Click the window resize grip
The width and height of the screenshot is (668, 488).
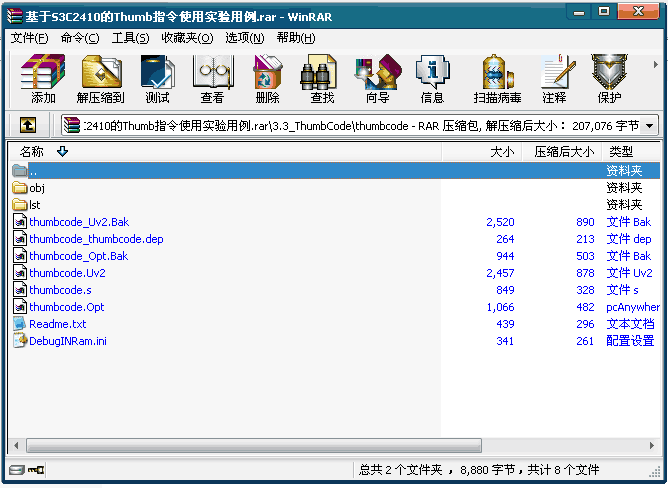point(654,471)
